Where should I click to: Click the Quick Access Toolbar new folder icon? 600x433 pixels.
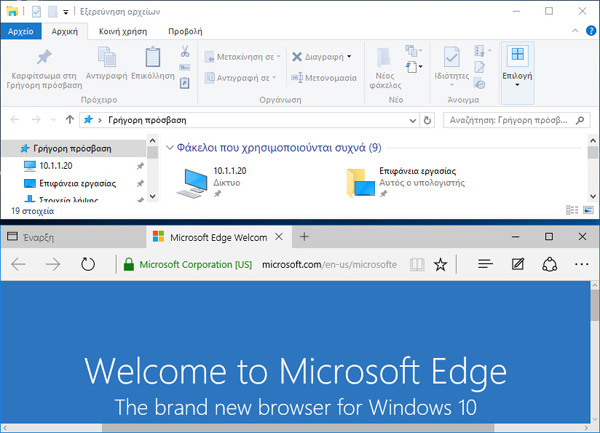click(52, 12)
